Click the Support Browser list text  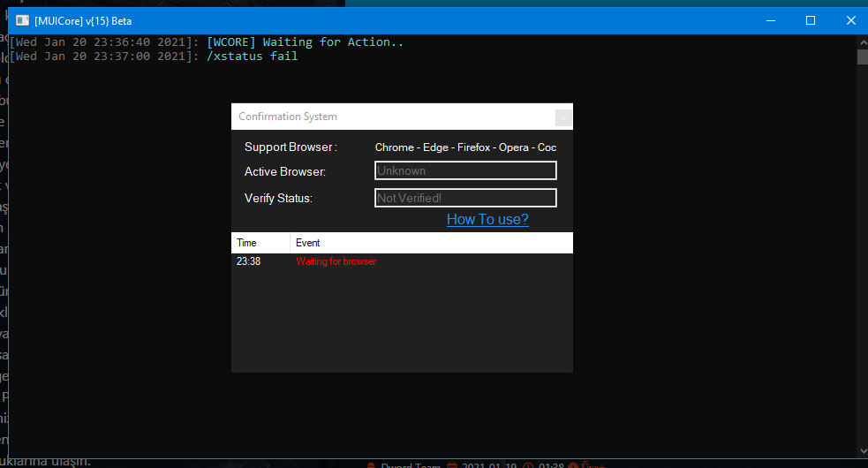tap(465, 147)
